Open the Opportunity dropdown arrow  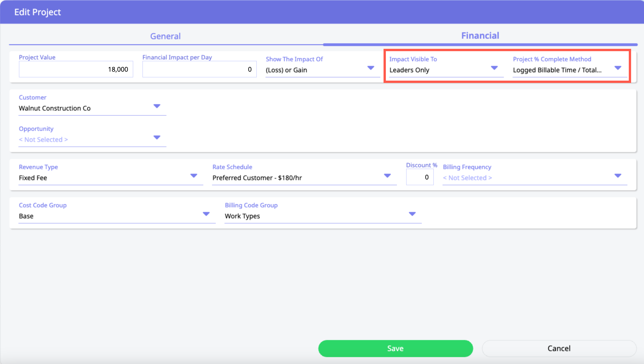coord(157,138)
